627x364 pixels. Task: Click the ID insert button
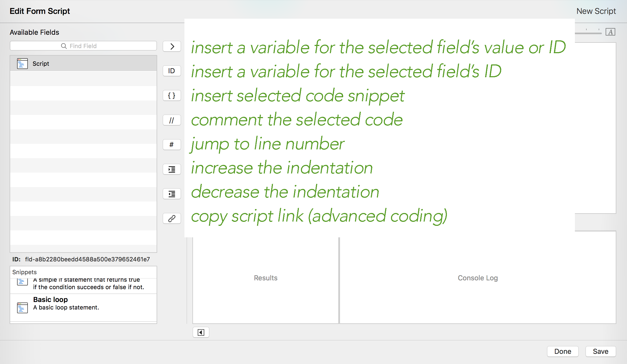172,71
